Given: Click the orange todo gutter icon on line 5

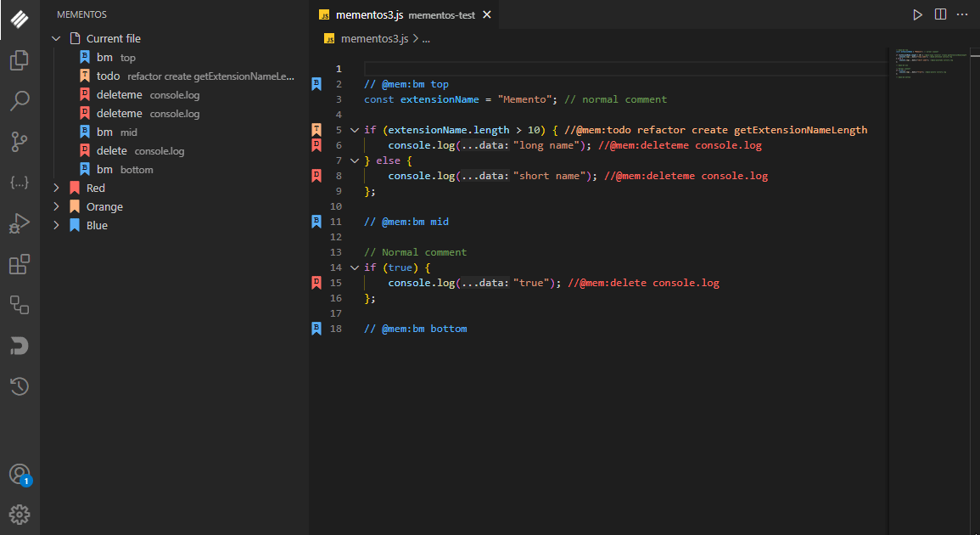Looking at the screenshot, I should [x=316, y=130].
